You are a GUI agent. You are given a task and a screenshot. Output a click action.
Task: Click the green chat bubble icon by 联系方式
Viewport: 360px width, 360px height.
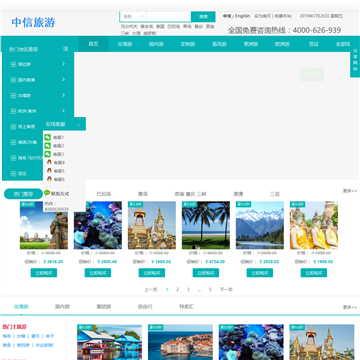(x=47, y=193)
